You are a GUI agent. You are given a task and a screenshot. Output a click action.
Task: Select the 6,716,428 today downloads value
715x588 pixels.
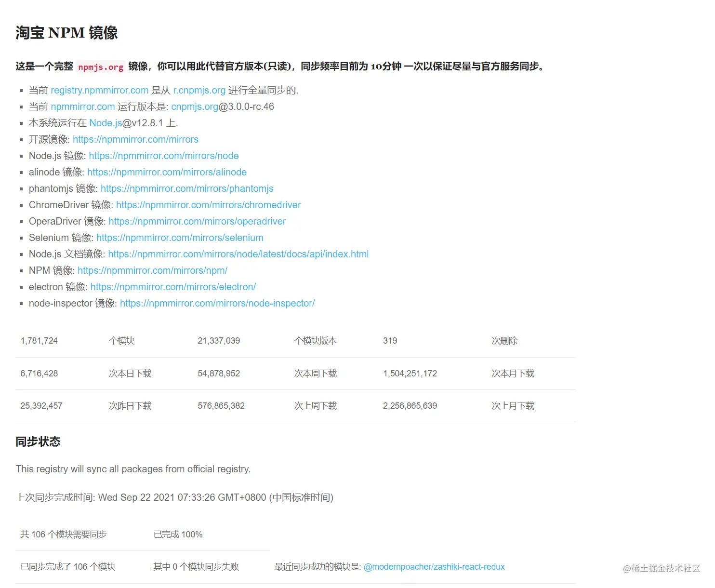39,374
